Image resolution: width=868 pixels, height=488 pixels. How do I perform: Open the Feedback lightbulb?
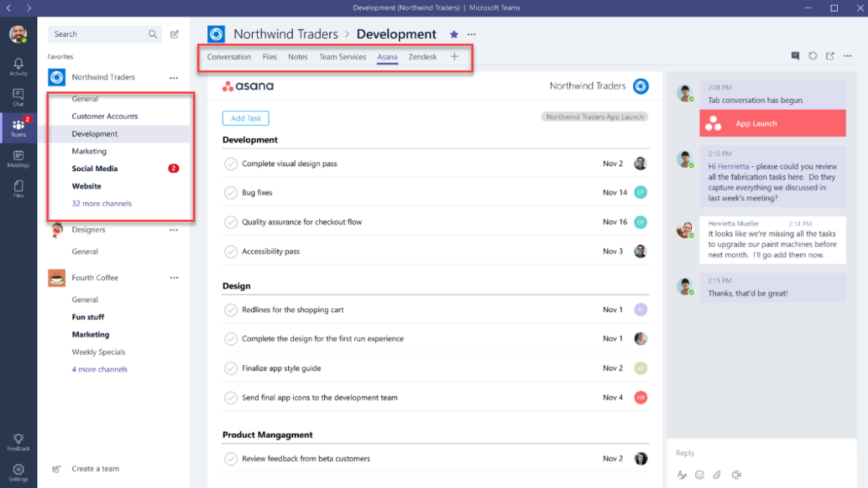[x=18, y=442]
